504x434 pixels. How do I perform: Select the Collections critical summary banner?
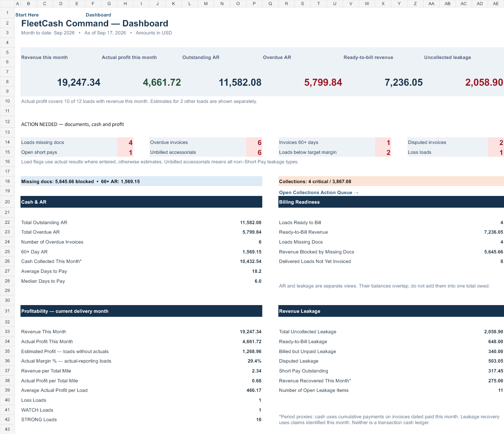(x=391, y=181)
